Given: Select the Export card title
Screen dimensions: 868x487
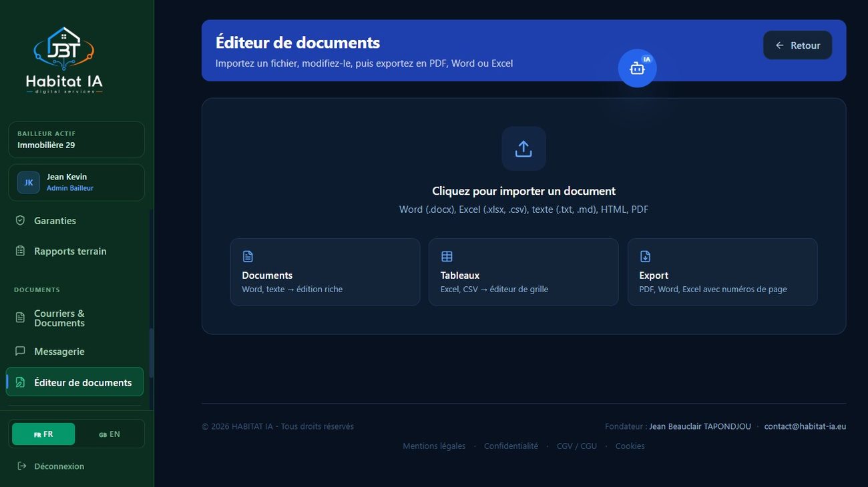Looking at the screenshot, I should 654,275.
